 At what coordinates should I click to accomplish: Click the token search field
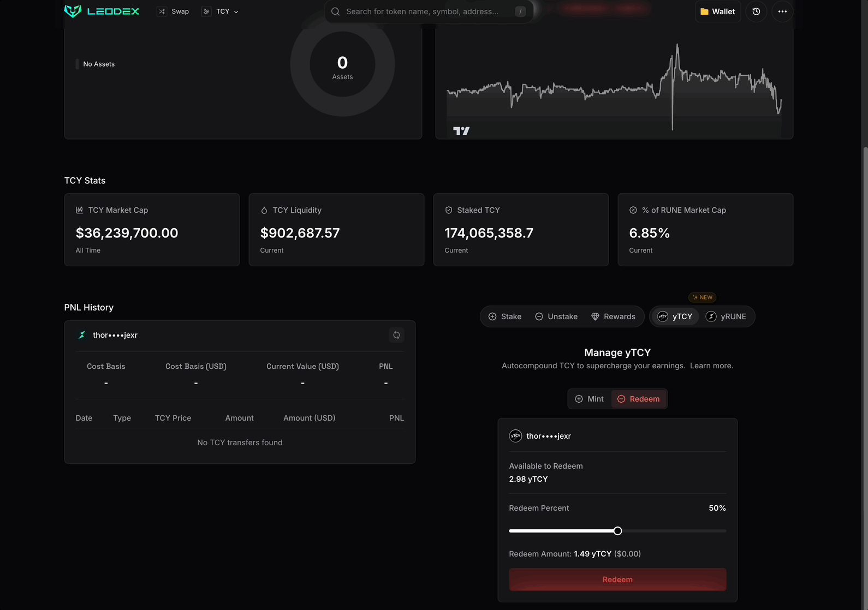tap(429, 11)
